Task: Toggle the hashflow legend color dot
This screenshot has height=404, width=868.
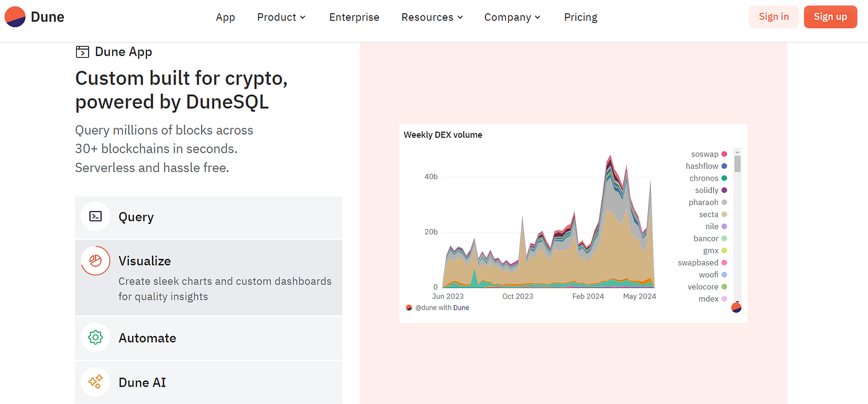Action: [724, 166]
